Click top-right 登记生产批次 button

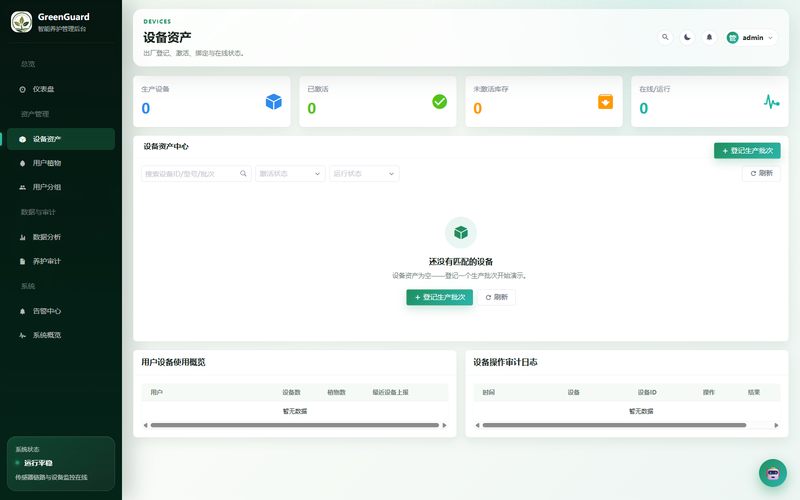(x=747, y=151)
